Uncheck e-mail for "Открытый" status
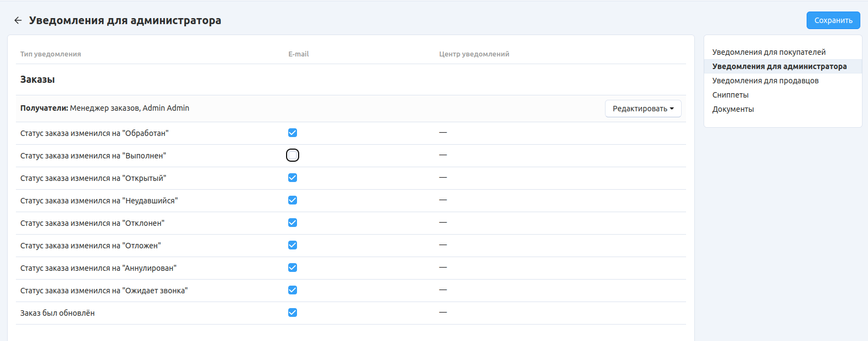 [293, 178]
